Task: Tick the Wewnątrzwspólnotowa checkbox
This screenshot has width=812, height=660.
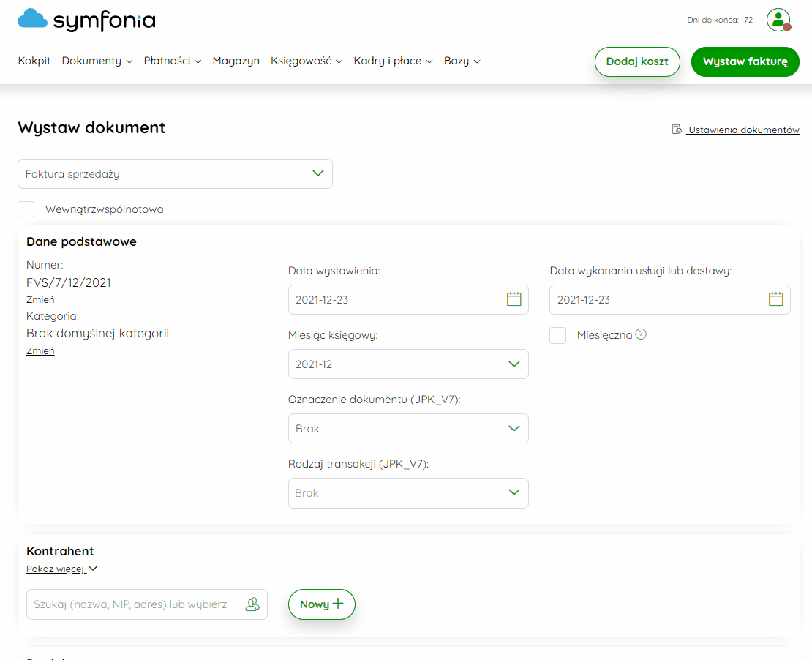Action: click(26, 209)
